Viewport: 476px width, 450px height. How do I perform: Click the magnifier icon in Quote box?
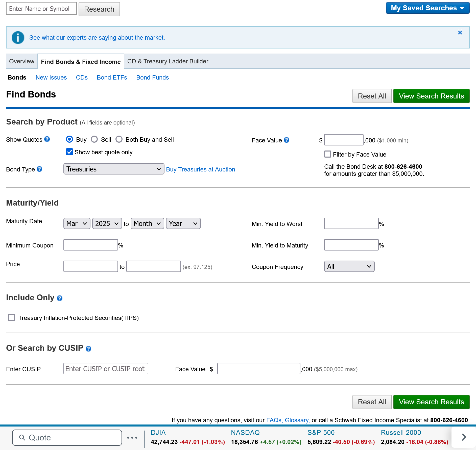[22, 438]
